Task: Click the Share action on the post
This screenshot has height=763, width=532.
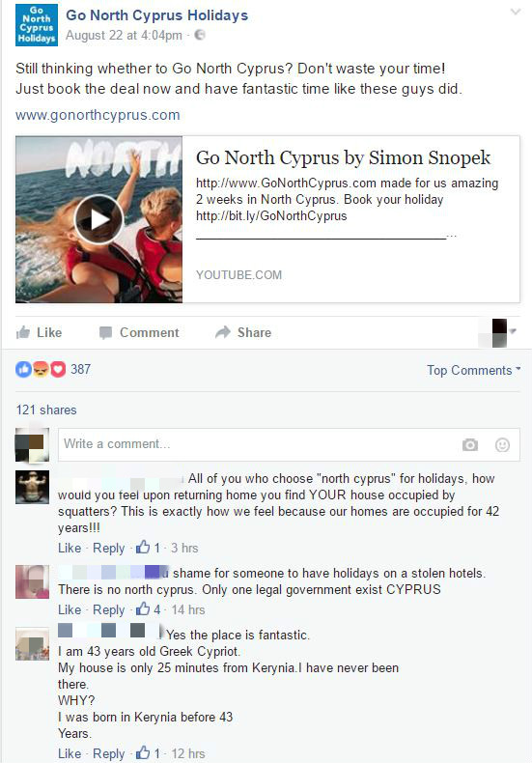Action: [x=243, y=332]
